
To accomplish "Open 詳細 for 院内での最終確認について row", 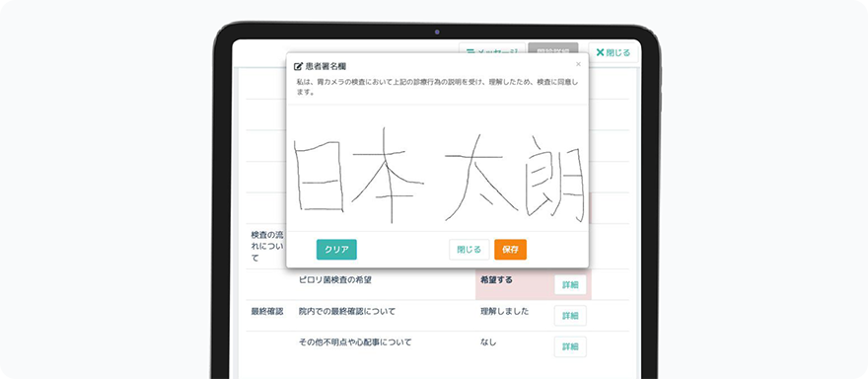I will [x=570, y=315].
